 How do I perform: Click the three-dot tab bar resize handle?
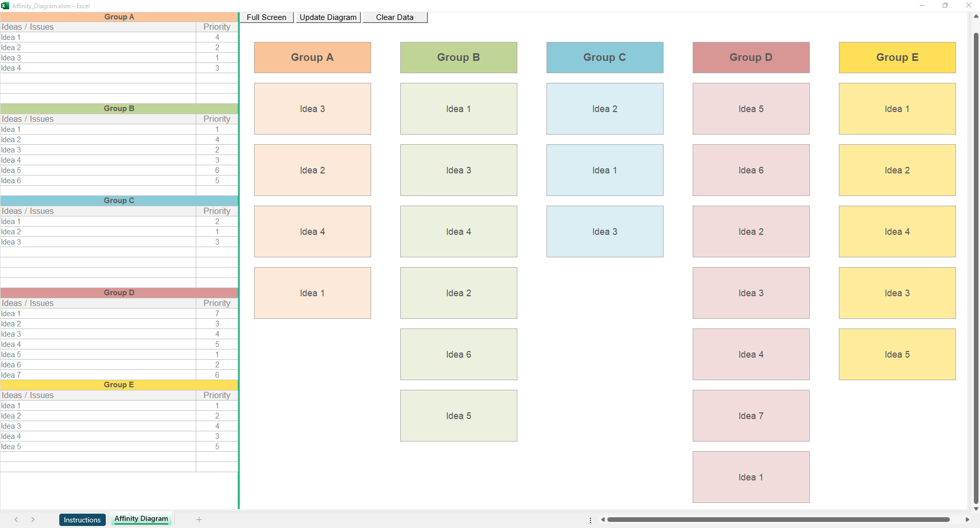click(590, 520)
